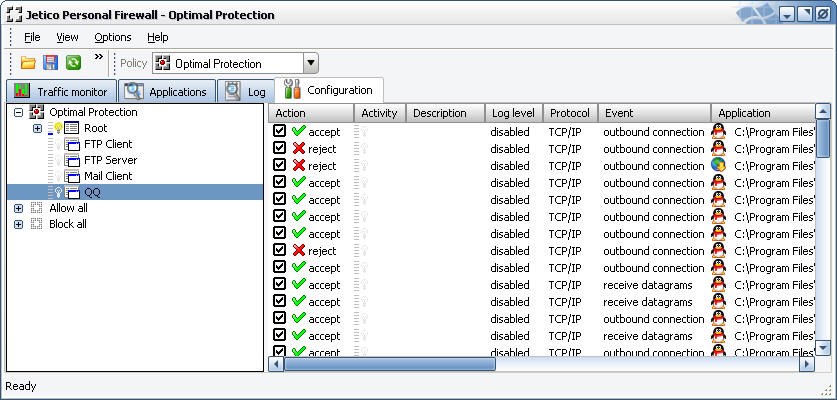Viewport: 837px width, 400px height.
Task: Click the Block all policy icon
Action: (x=36, y=224)
